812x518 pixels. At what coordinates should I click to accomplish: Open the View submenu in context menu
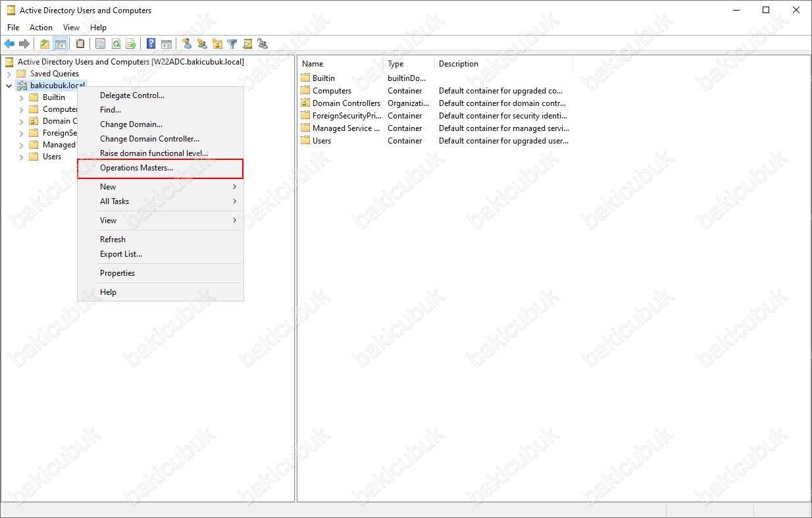161,220
